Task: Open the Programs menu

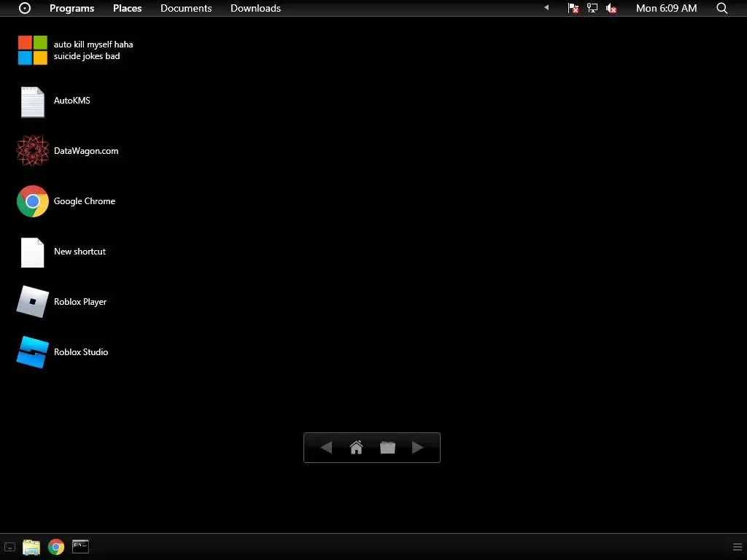Action: (x=72, y=8)
